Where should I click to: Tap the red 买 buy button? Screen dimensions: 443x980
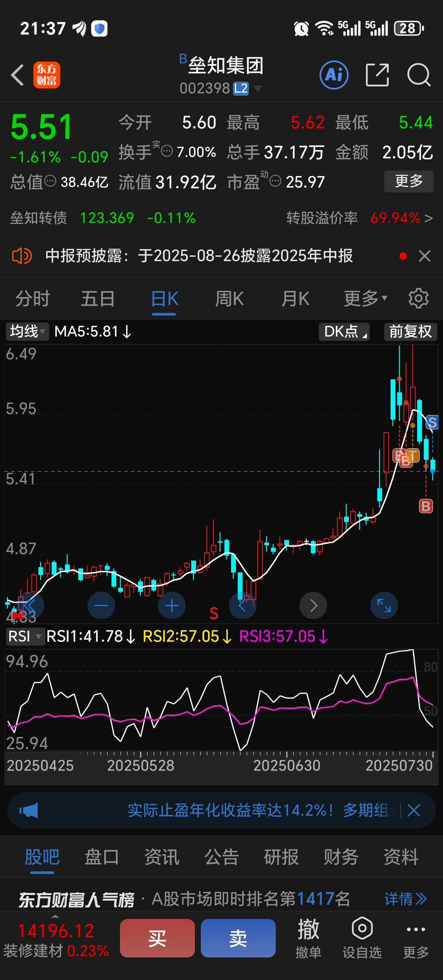[157, 938]
